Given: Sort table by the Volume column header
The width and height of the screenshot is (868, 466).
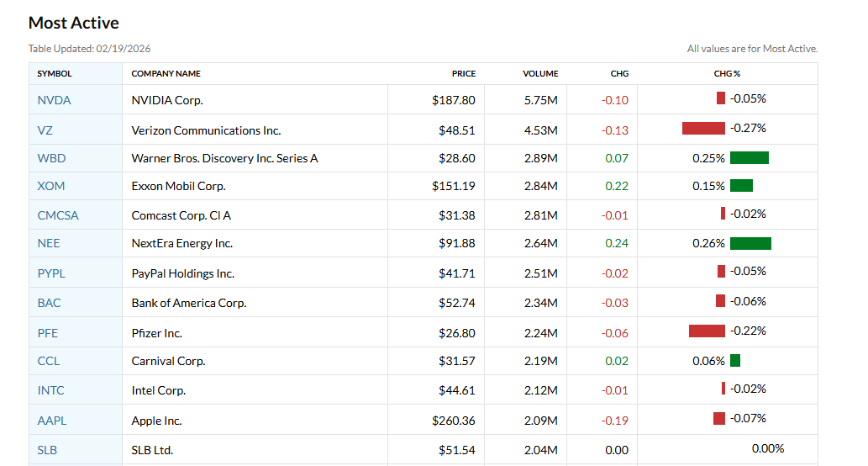Looking at the screenshot, I should [x=540, y=74].
